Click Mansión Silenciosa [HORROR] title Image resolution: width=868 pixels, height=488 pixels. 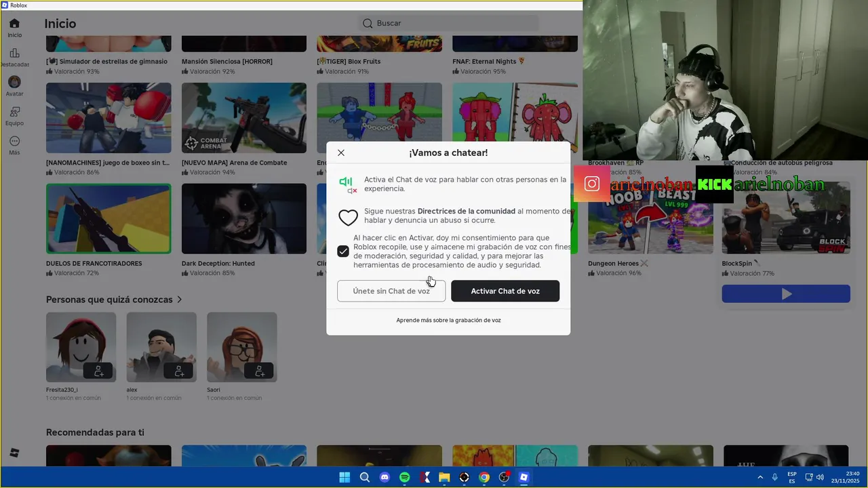227,61
